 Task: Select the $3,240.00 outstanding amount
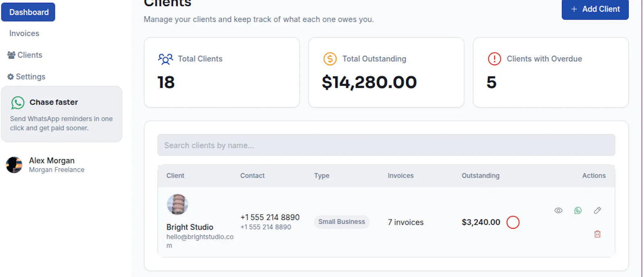(481, 222)
